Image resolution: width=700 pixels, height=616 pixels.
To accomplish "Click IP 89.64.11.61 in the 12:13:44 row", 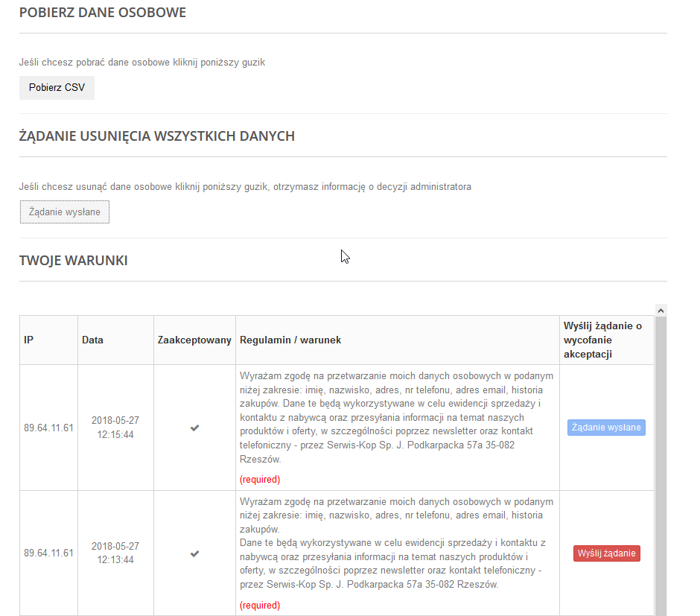I will pos(48,553).
